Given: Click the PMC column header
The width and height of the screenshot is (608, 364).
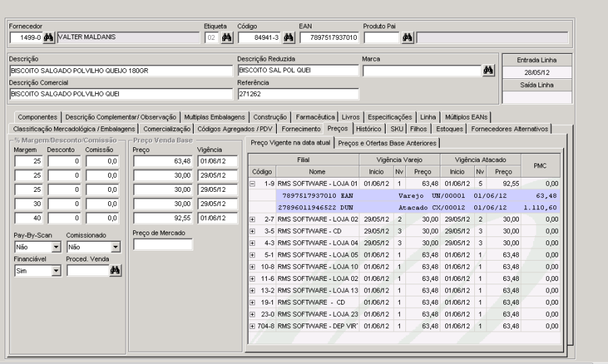Looking at the screenshot, I should pos(540,165).
